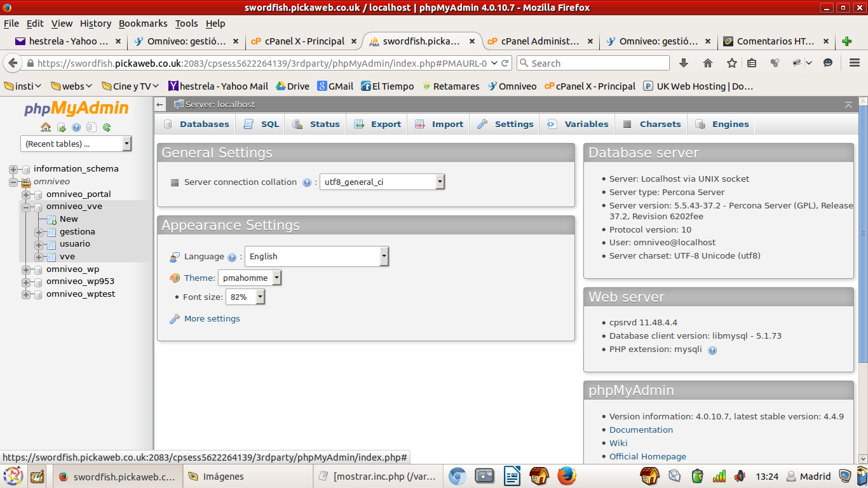868x488 pixels.
Task: Click the network signal bars tray icon
Action: pyautogui.click(x=719, y=476)
